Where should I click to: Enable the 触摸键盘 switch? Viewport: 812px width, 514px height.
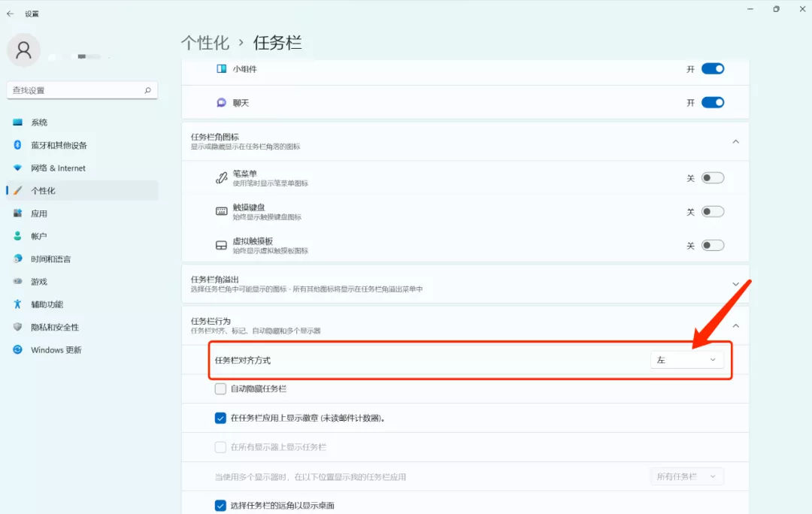(x=713, y=212)
